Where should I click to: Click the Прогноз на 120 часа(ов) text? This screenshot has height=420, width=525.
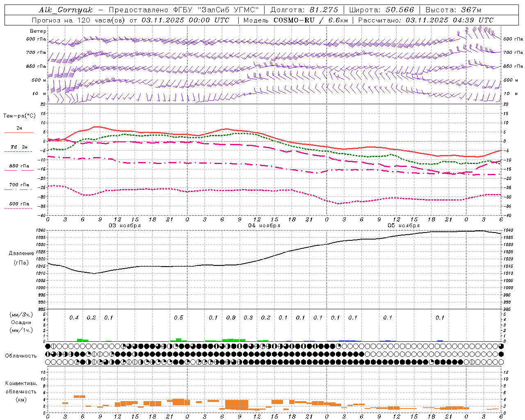click(79, 20)
